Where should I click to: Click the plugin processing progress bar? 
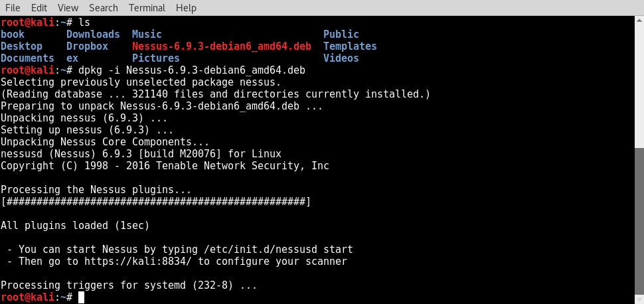[x=155, y=202]
